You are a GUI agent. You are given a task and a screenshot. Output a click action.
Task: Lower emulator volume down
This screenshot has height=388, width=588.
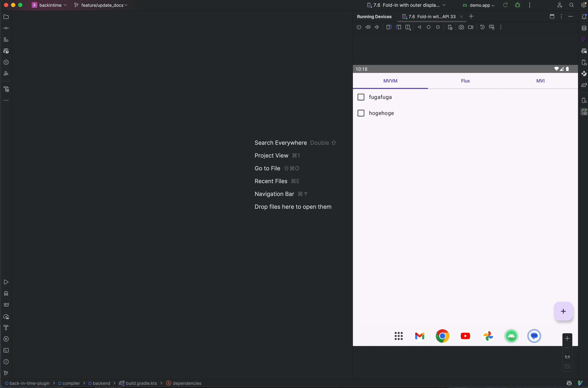tap(377, 27)
